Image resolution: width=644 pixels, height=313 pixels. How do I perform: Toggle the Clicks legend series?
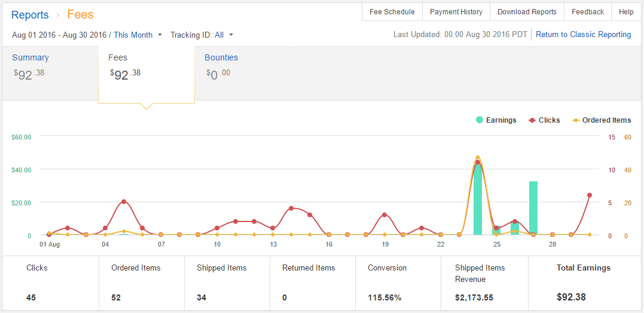544,120
